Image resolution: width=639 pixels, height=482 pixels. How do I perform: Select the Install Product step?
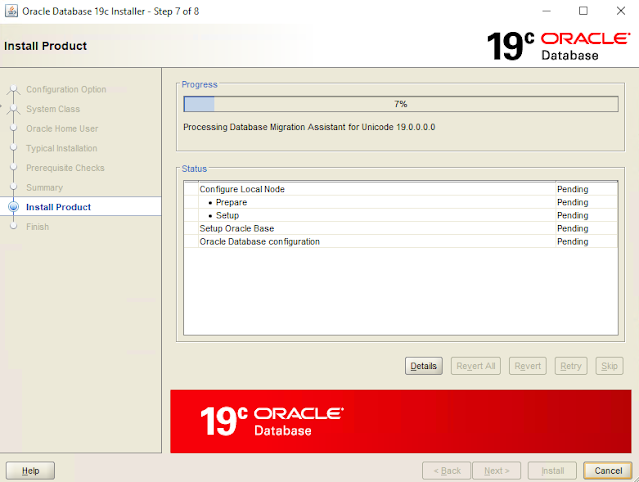58,207
